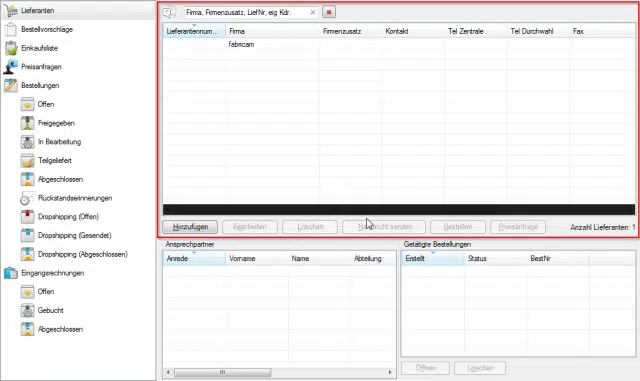The width and height of the screenshot is (640, 381).
Task: Open Dropshipping (Gesendet) label
Action: click(75, 236)
